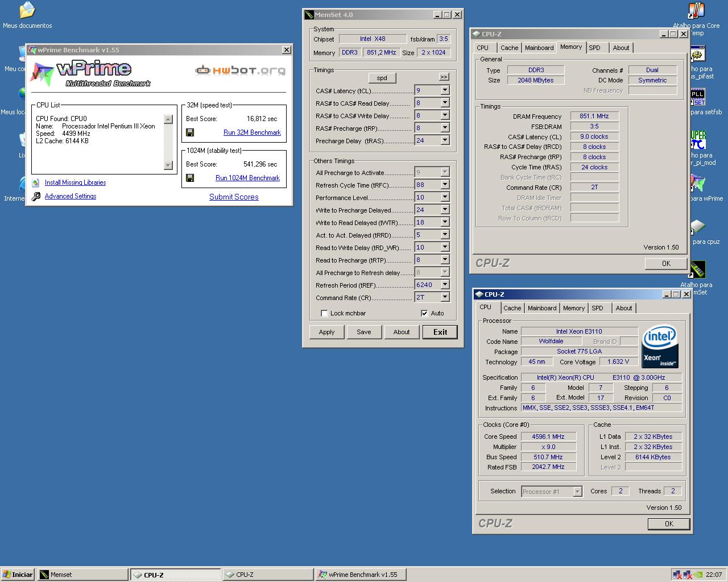728x582 pixels.
Task: Open cpuz desktop shortcut icon
Action: point(698,227)
